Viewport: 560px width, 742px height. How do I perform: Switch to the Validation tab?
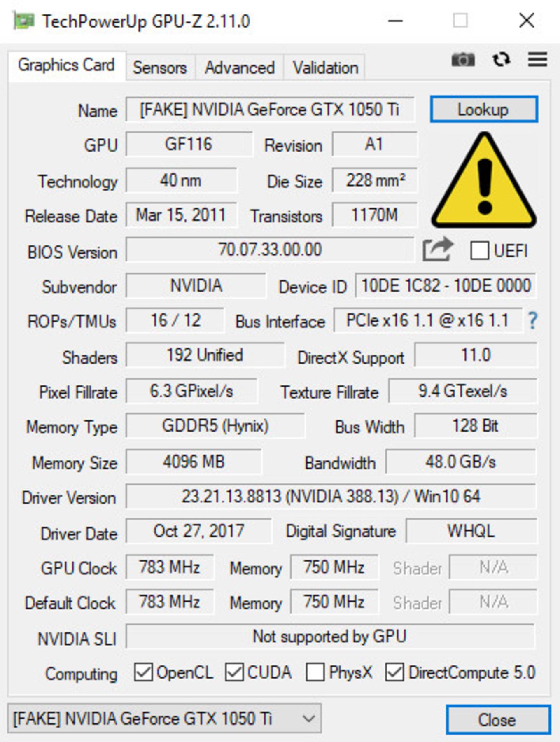pyautogui.click(x=325, y=67)
